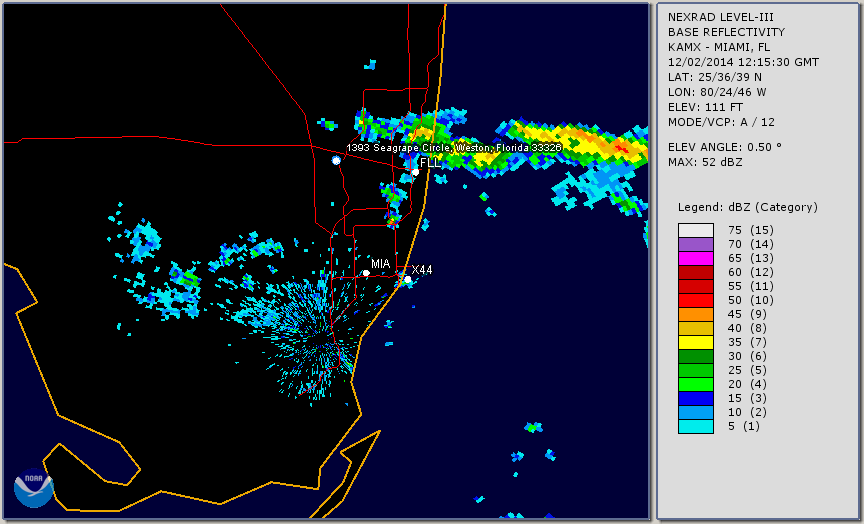
Task: Click the 5 (1) legend value
Action: point(743,426)
